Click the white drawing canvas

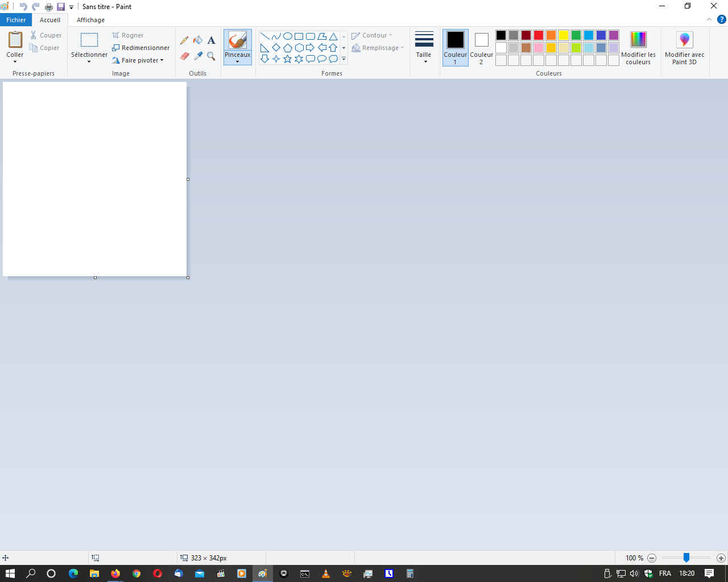(x=94, y=179)
